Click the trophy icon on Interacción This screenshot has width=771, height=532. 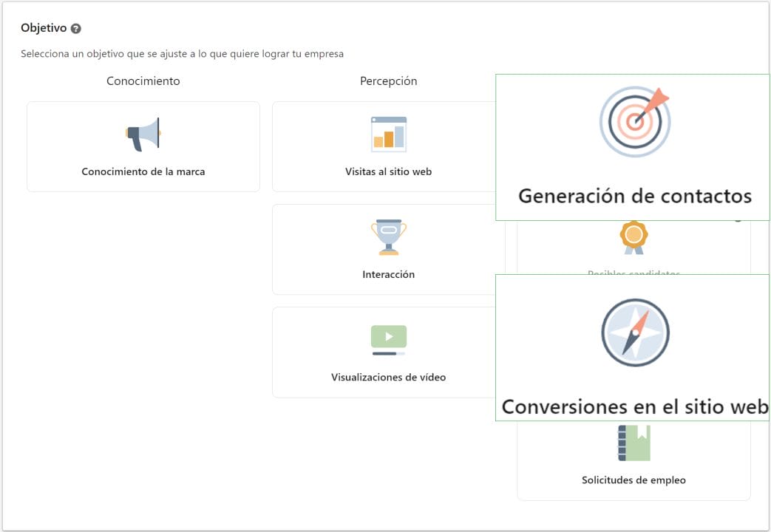(390, 236)
